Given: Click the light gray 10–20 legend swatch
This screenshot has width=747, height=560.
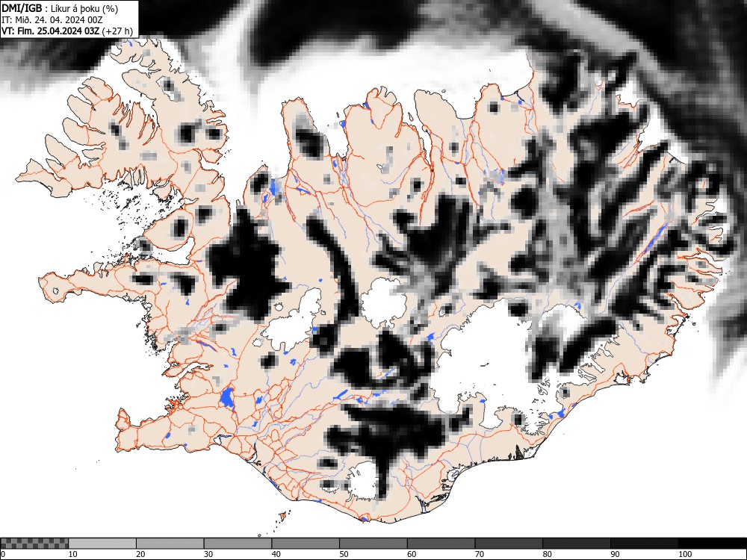Looking at the screenshot, I should click(x=102, y=544).
